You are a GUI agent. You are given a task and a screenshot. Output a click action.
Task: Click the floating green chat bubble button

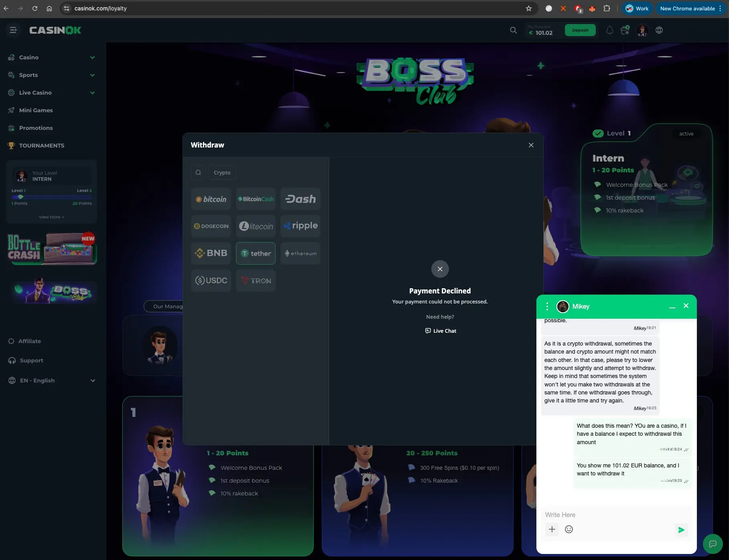click(713, 544)
